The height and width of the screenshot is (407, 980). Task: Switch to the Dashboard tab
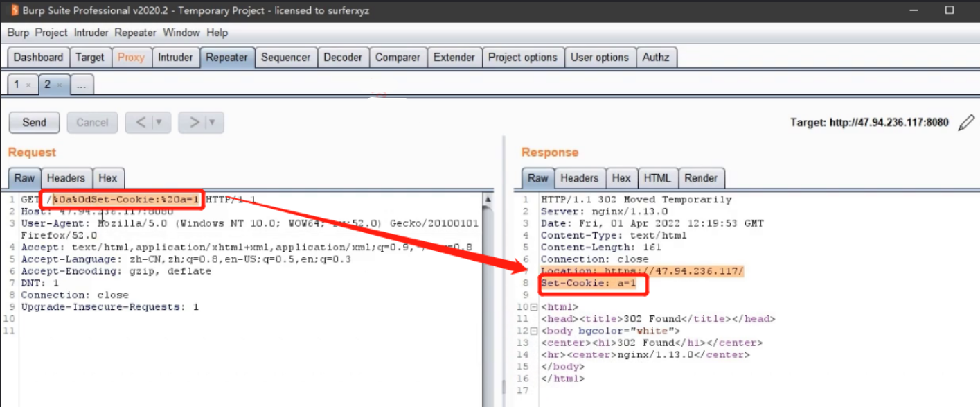[x=38, y=58]
